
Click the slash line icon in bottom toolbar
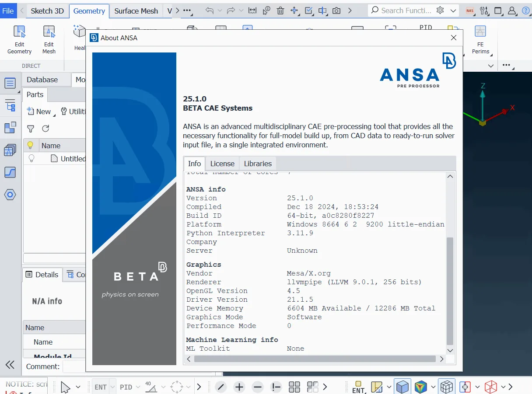(x=221, y=387)
